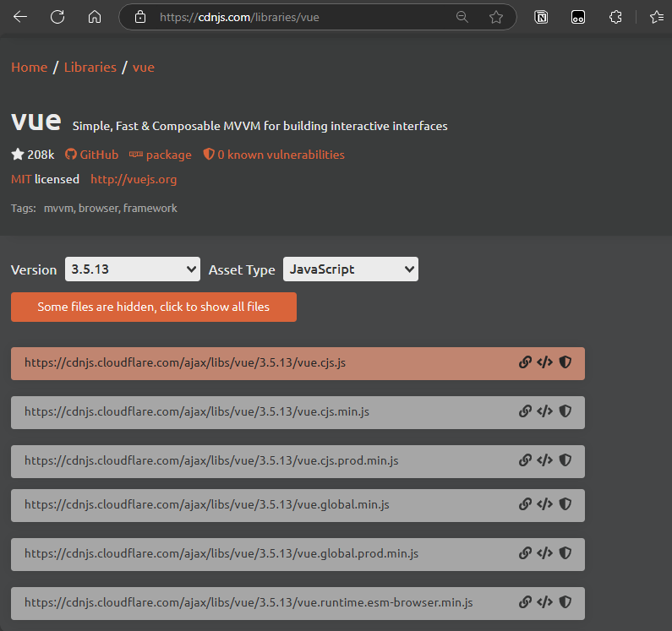This screenshot has width=672, height=631.
Task: Expand the Asset Type JavaScript dropdown
Action: coord(350,269)
